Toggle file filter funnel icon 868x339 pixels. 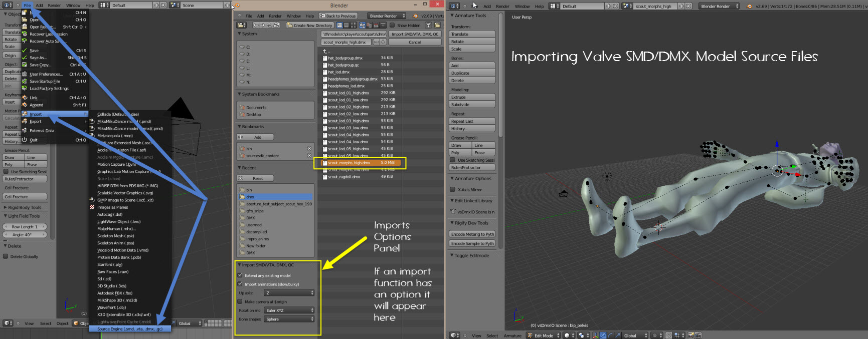(x=429, y=25)
